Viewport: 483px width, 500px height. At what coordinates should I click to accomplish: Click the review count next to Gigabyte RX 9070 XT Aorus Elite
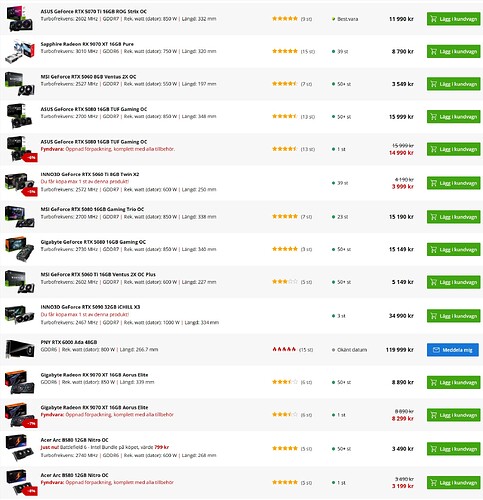(x=306, y=382)
